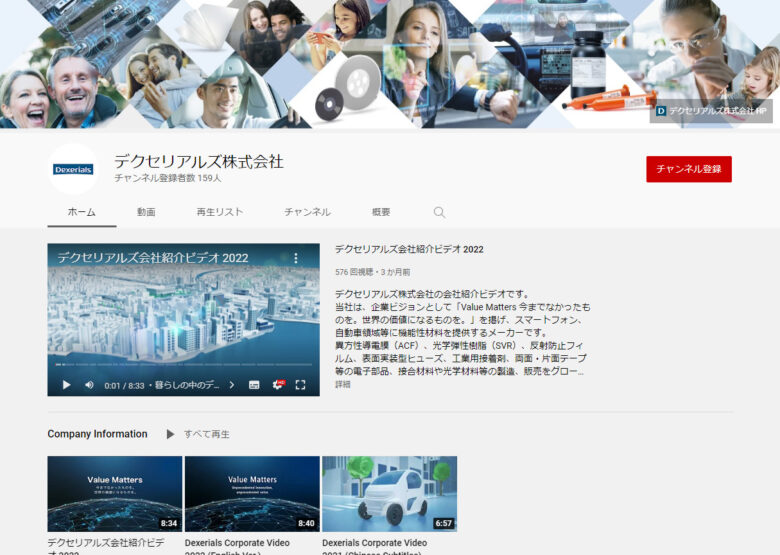Image resolution: width=780 pixels, height=555 pixels.
Task: Click play icon next to すべて再生
Action: [170, 434]
